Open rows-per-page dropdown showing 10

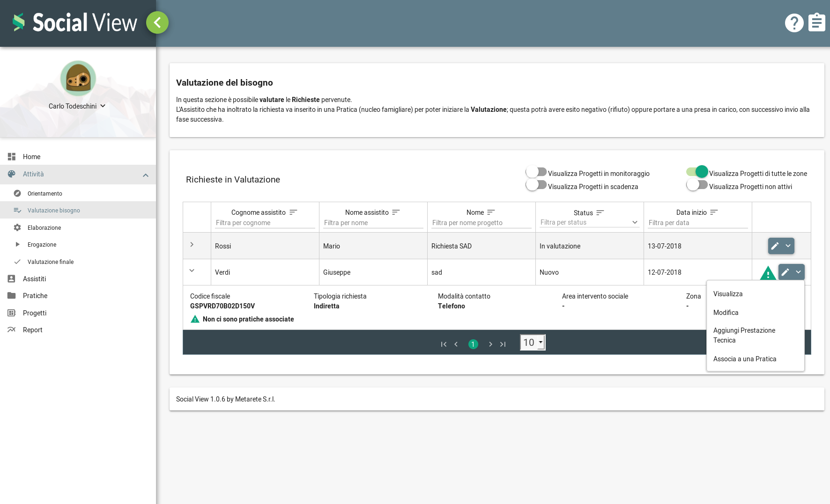533,343
